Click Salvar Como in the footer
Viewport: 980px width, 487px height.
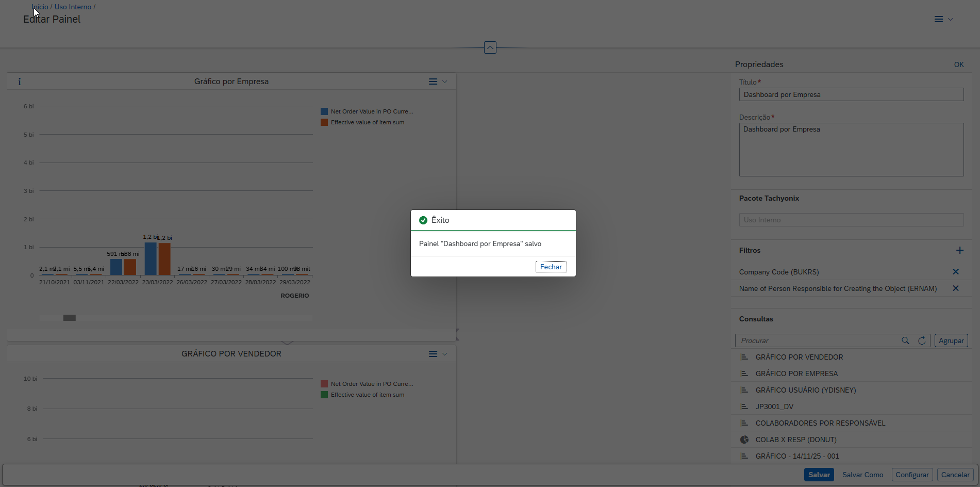point(862,475)
